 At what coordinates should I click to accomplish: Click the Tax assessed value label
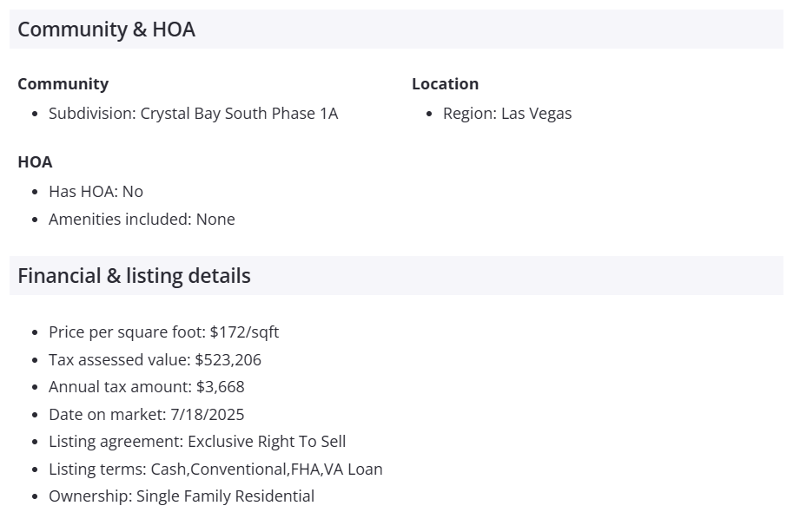119,360
